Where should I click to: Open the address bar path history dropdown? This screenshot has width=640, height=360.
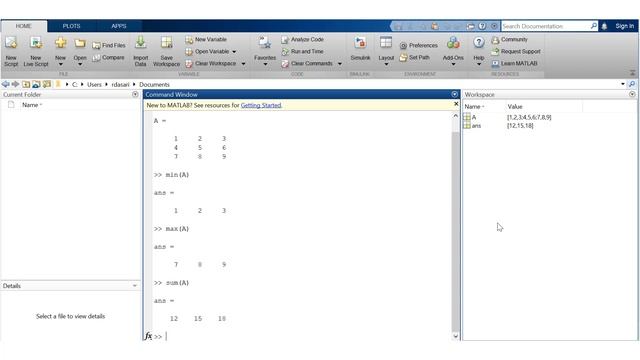(623, 84)
